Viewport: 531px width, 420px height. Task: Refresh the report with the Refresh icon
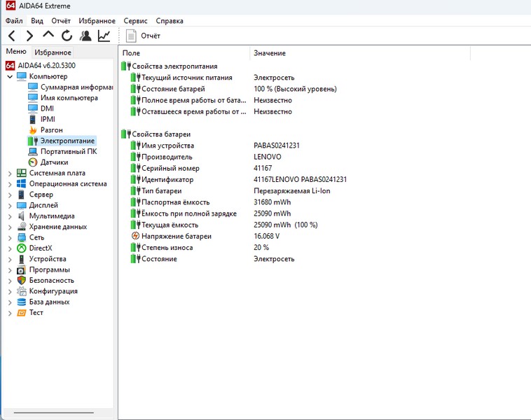pyautogui.click(x=67, y=36)
